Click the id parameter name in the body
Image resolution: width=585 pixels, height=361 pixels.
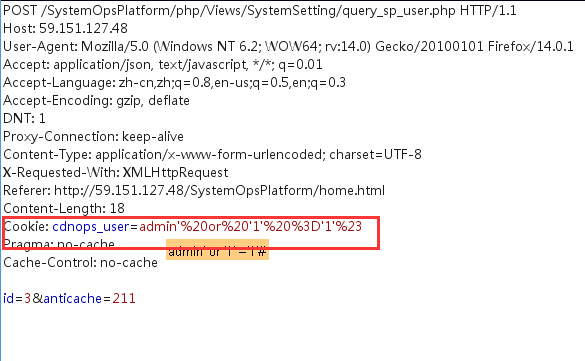[x=8, y=298]
